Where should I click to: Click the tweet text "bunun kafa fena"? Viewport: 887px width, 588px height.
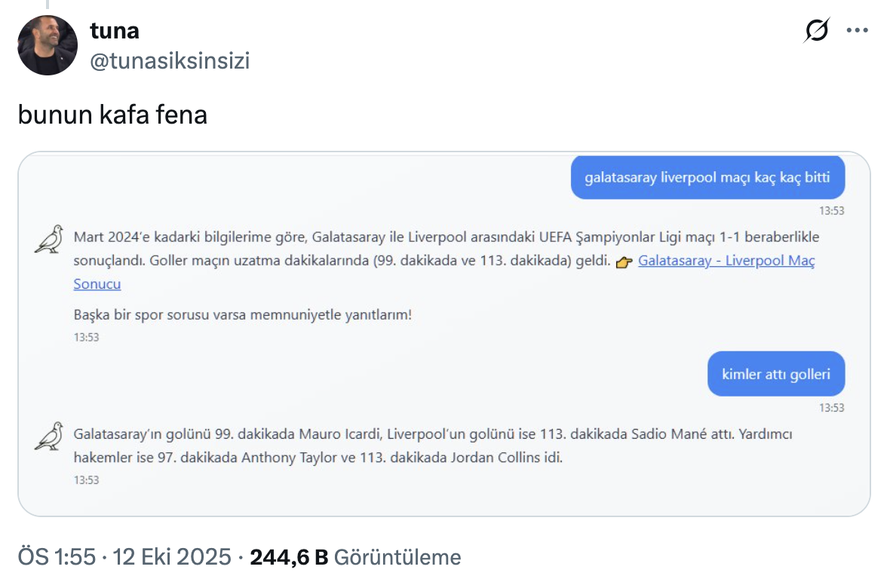pos(112,115)
